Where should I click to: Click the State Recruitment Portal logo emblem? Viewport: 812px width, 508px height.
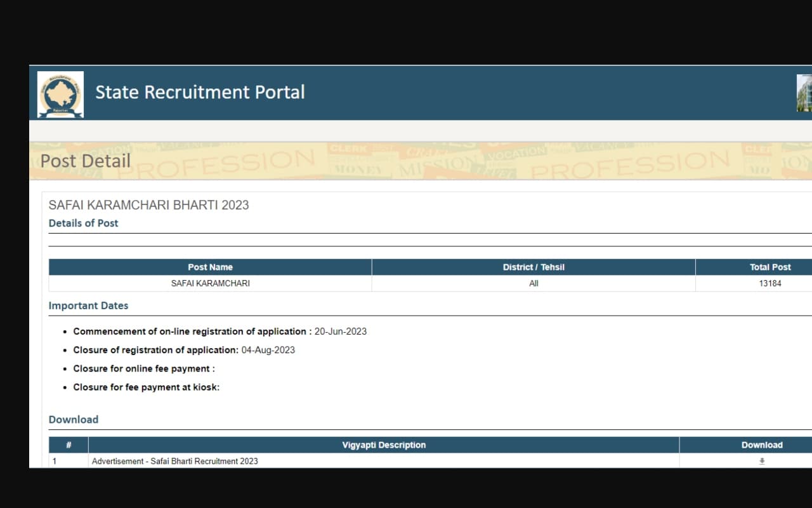pyautogui.click(x=60, y=93)
